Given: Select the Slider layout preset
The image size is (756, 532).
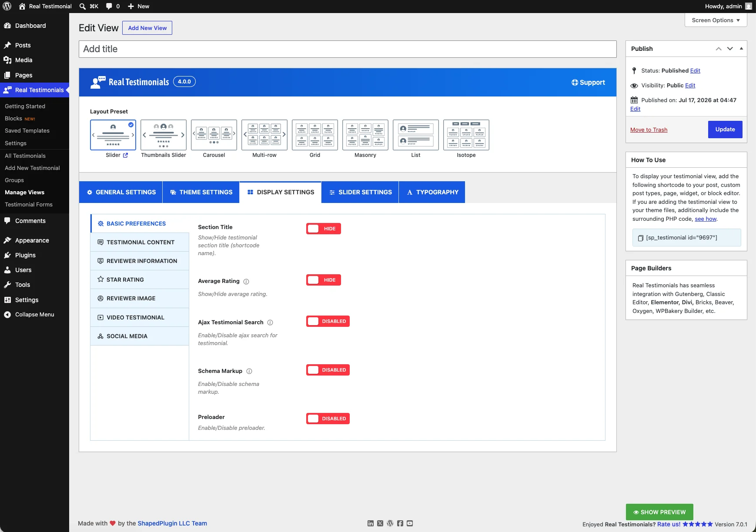Looking at the screenshot, I should pyautogui.click(x=113, y=135).
